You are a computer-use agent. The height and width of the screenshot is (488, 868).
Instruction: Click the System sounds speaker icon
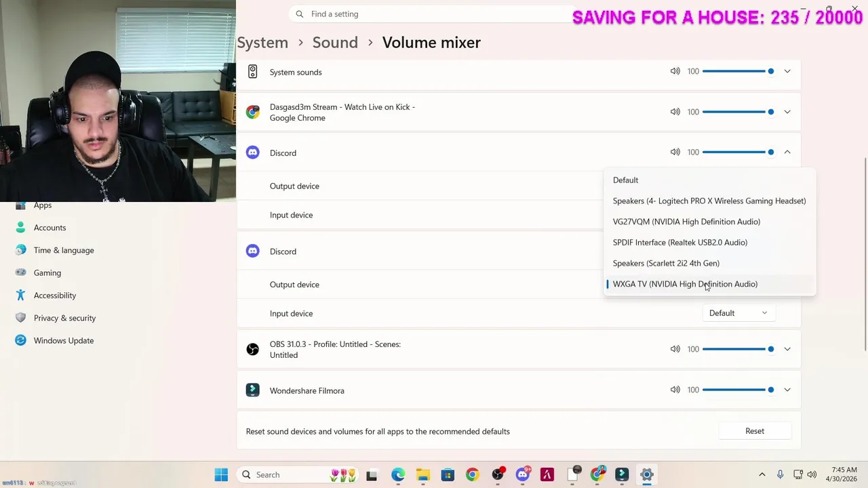click(x=253, y=72)
